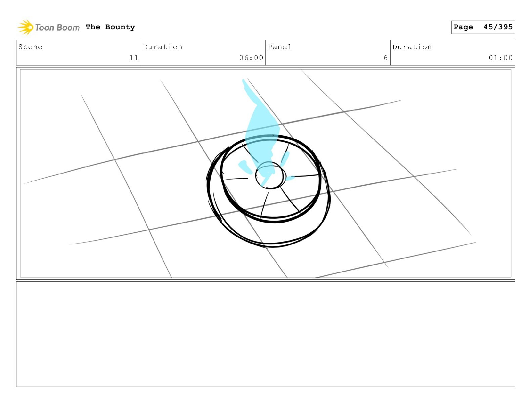Select the panel number 6
The image size is (532, 411).
[x=386, y=58]
